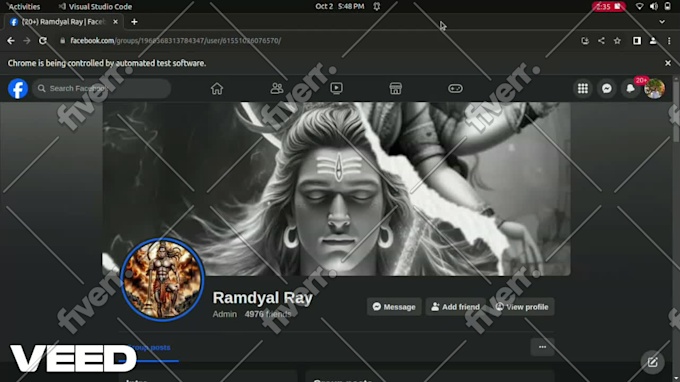Screen dimensions: 680x382
Task: Click the Add friend button
Action: (455, 307)
